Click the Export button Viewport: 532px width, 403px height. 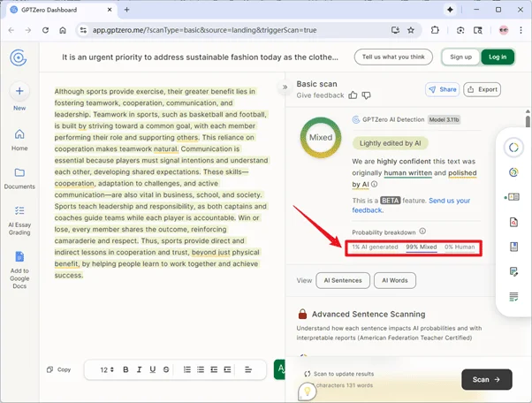point(483,89)
